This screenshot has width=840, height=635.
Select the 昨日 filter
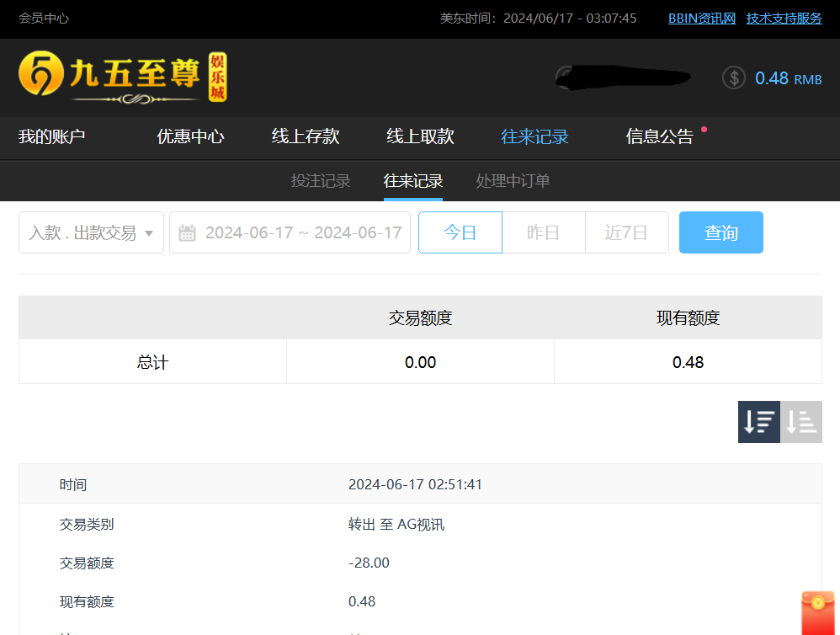[x=543, y=233]
